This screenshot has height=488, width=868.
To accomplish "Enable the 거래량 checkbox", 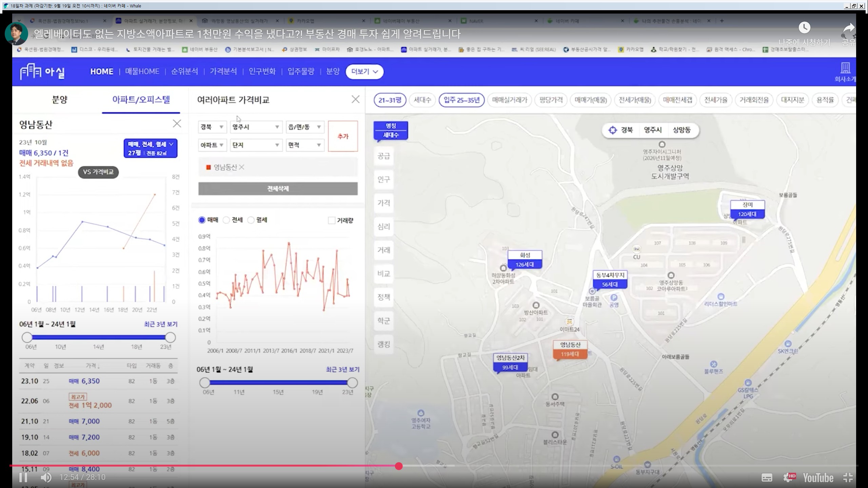I will pyautogui.click(x=332, y=221).
